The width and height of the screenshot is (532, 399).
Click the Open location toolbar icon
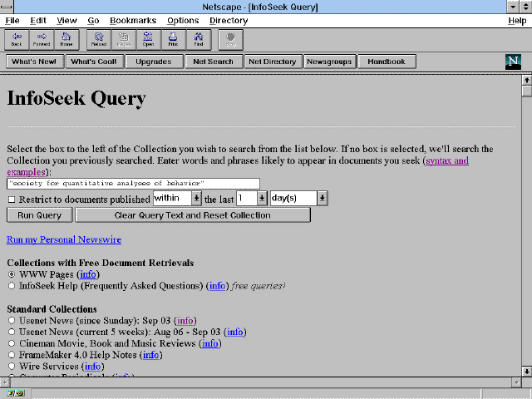coord(149,40)
